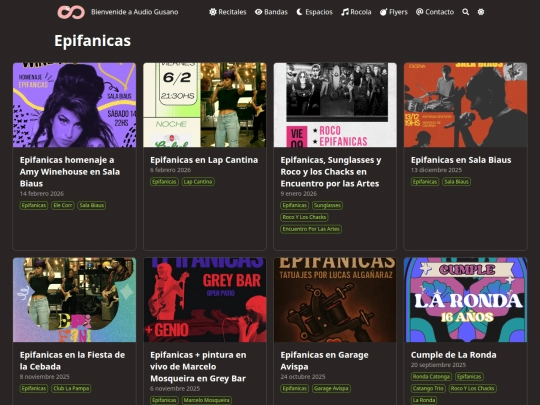Click Marcelo Mosqueira tag
The image size is (540, 405).
(207, 400)
